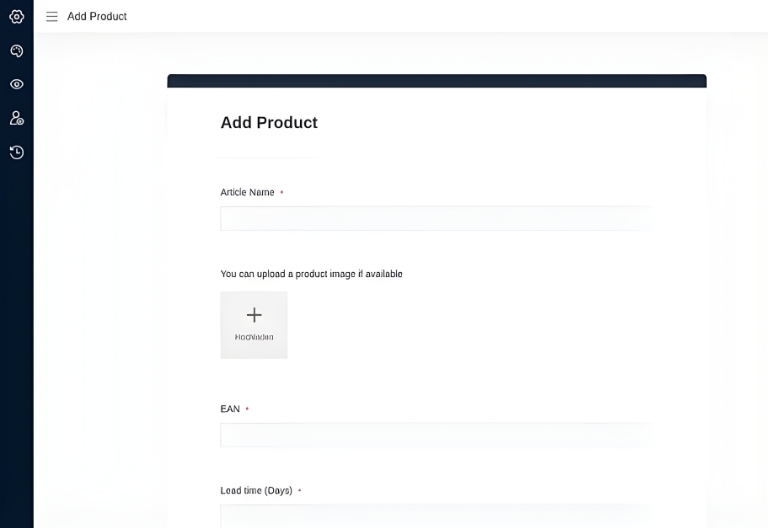This screenshot has width=768, height=528.
Task: Open history via the clock icon
Action: (16, 152)
